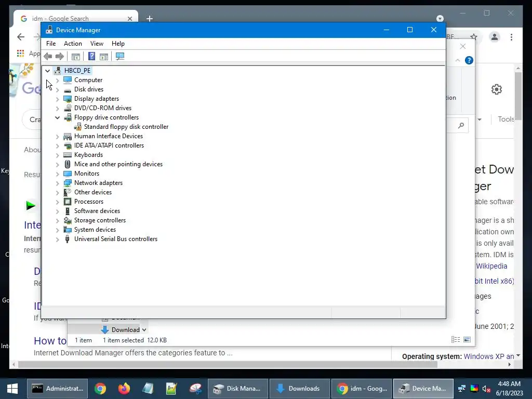Expand the Human Interface Devices category
Screen dimensions: 532x399
point(57,137)
